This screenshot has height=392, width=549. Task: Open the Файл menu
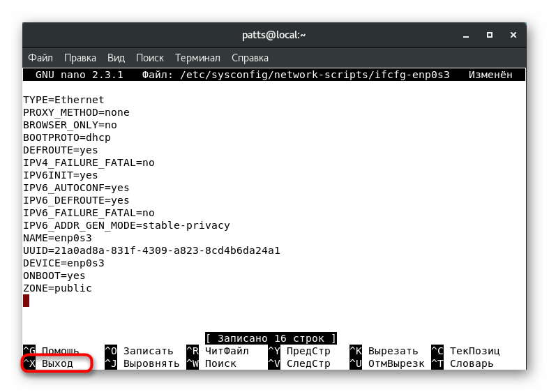click(40, 58)
